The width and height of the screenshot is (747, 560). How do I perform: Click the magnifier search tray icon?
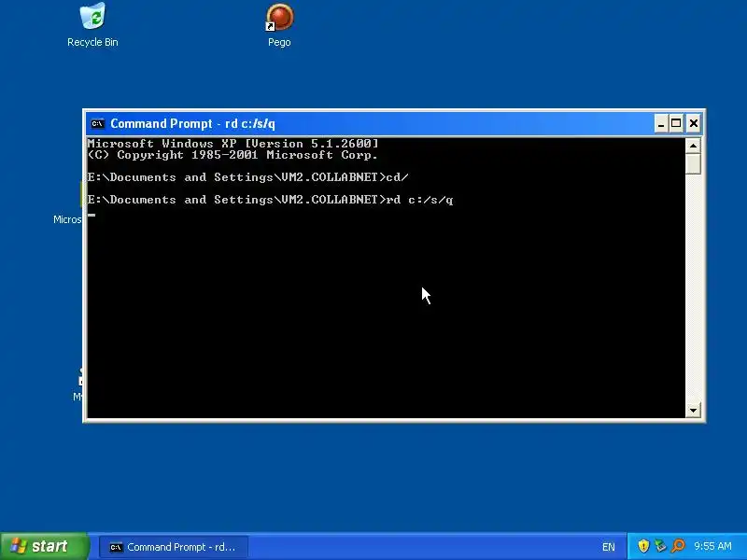[x=678, y=546]
